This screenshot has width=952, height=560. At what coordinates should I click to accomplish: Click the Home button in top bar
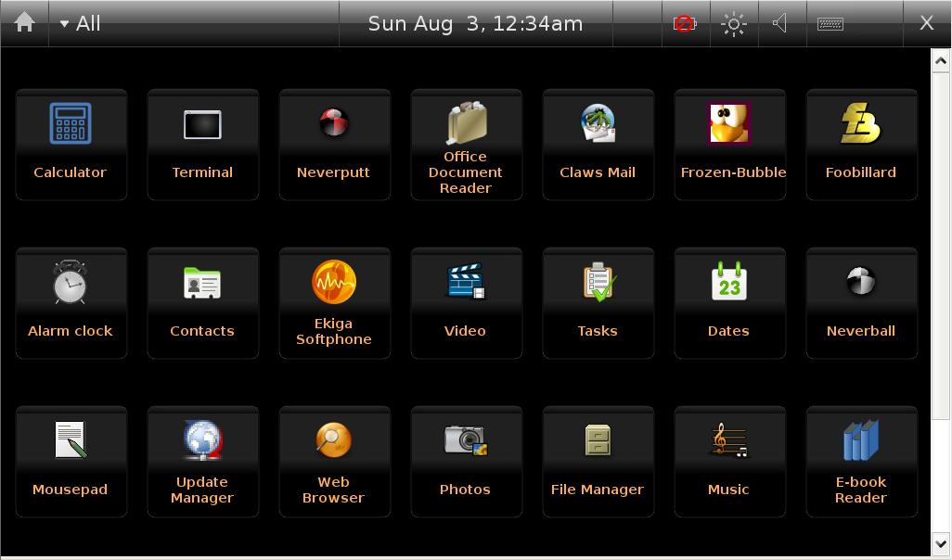25,23
